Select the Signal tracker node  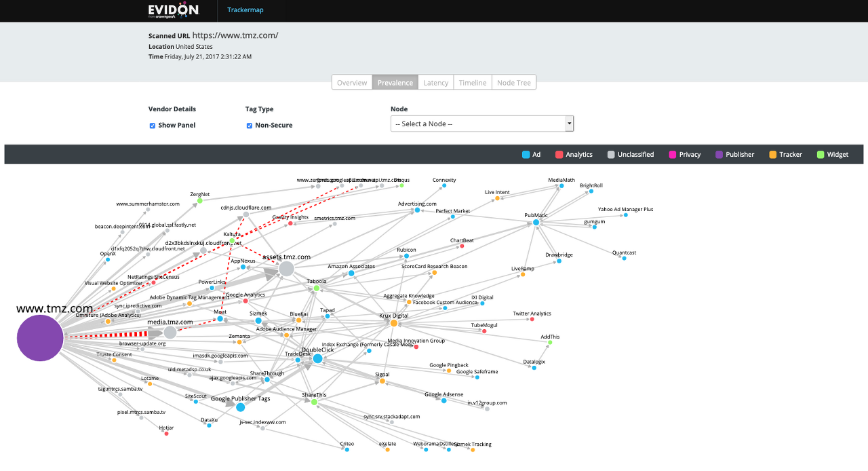coord(382,381)
